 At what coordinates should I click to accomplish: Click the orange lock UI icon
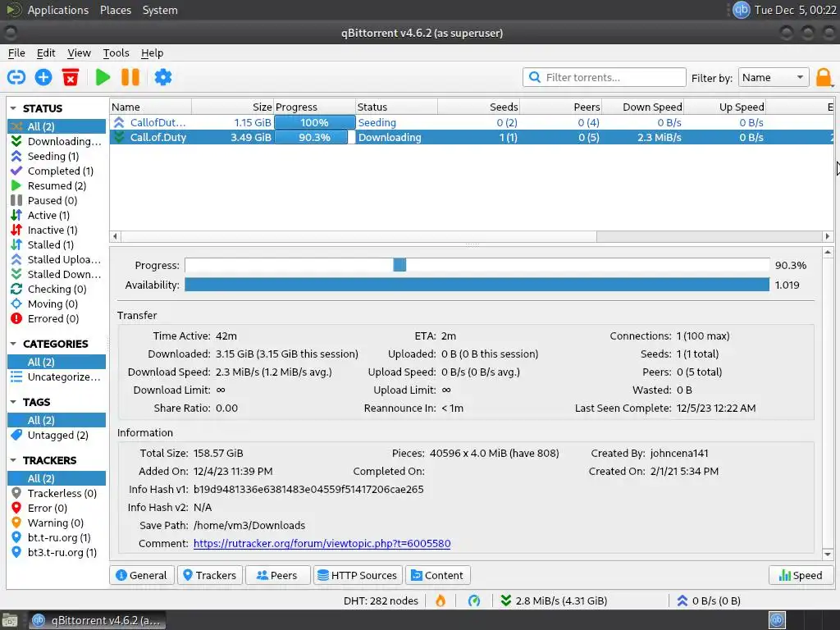(824, 78)
